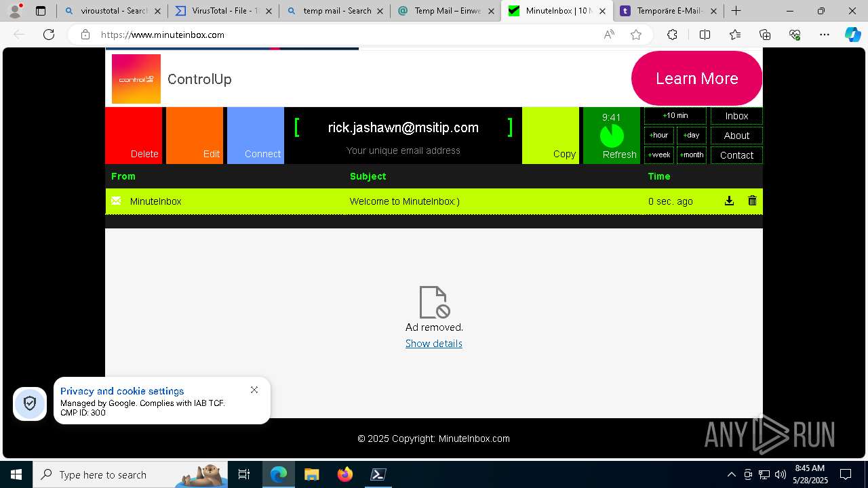View site information lock icon
Viewport: 868px width, 488px height.
[85, 35]
